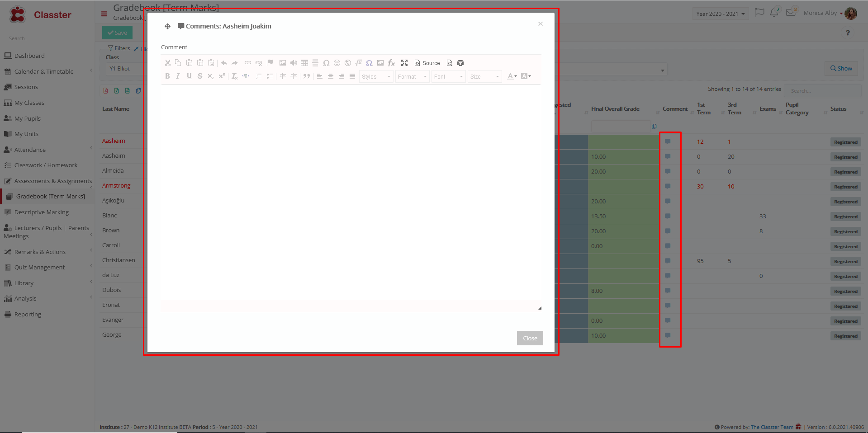Click the Show button
Viewport: 868px width, 433px height.
point(841,68)
